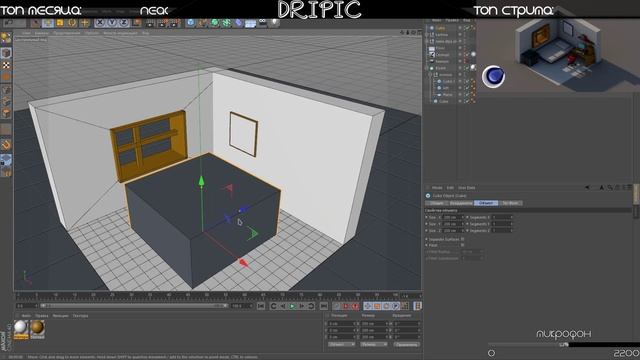Click the Size Z input field

pos(453,231)
